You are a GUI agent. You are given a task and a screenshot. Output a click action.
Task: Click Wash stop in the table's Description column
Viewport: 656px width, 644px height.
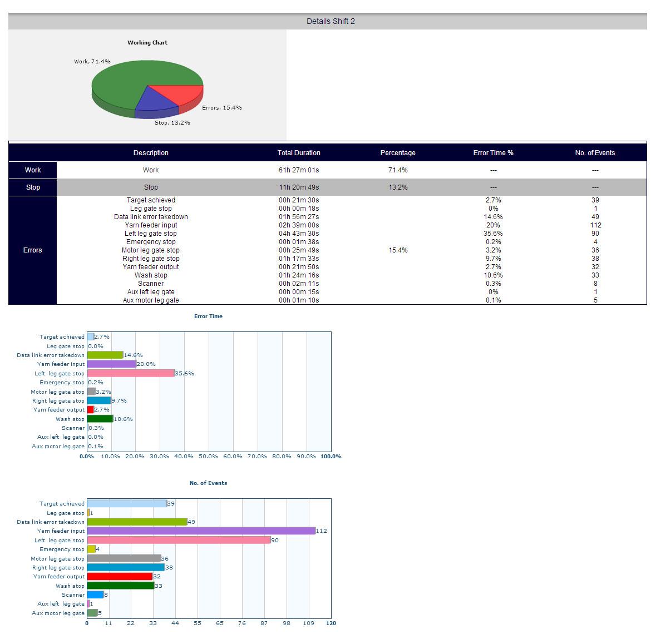[151, 276]
